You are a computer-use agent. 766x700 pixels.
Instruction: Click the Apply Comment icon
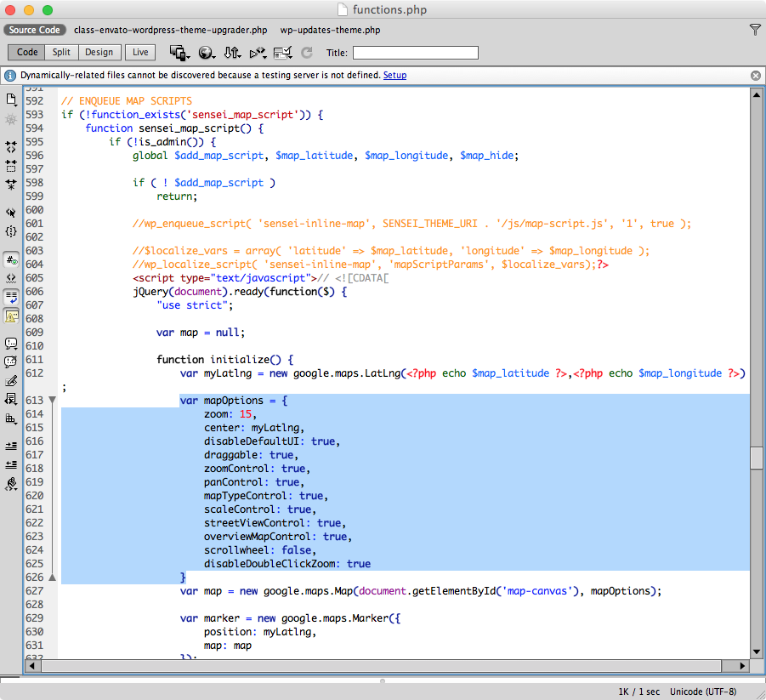11,344
